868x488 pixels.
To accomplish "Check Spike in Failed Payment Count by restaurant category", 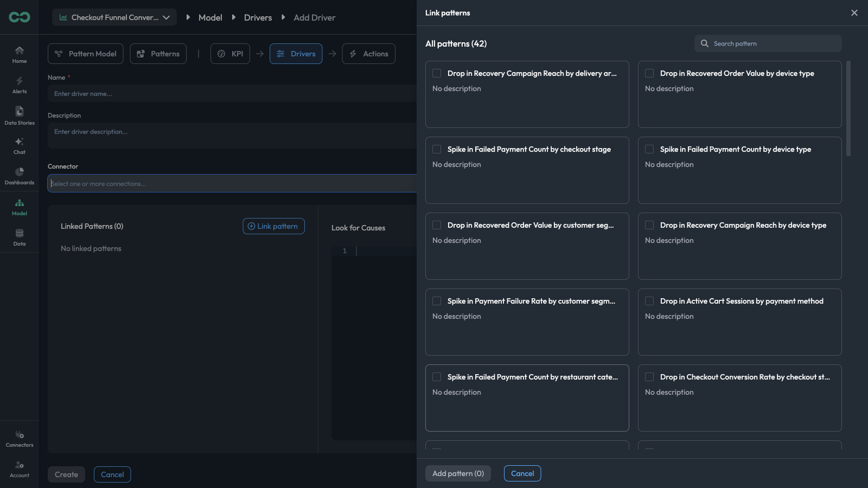I will click(437, 377).
